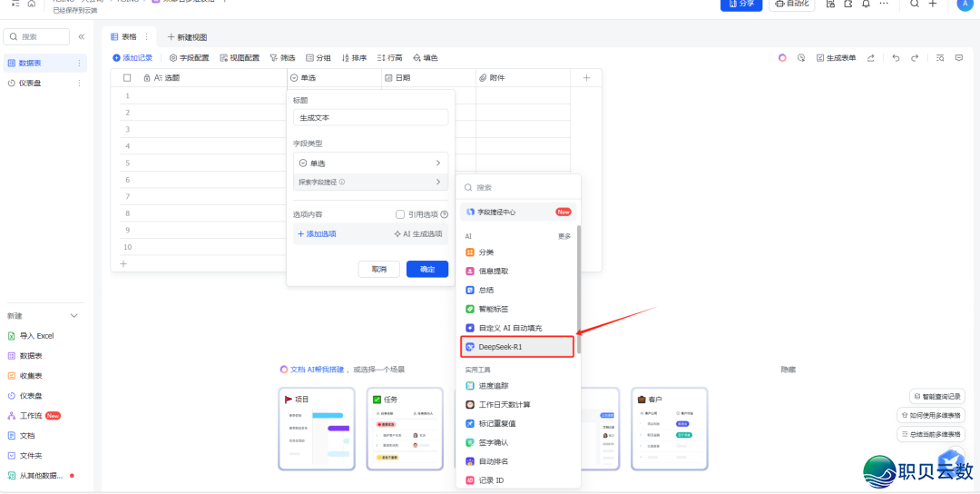Open the 单选 field type dropdown
Screen dimensions: 980x494
(x=370, y=163)
